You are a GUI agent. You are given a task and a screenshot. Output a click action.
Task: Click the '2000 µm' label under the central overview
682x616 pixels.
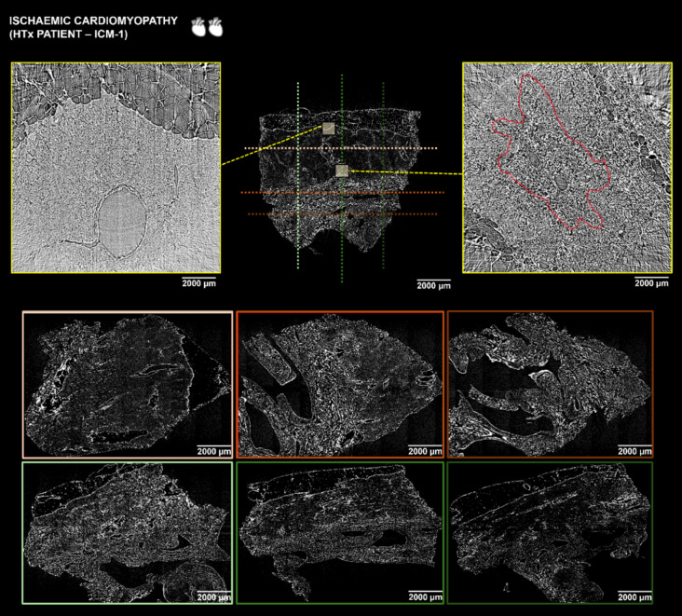[433, 285]
